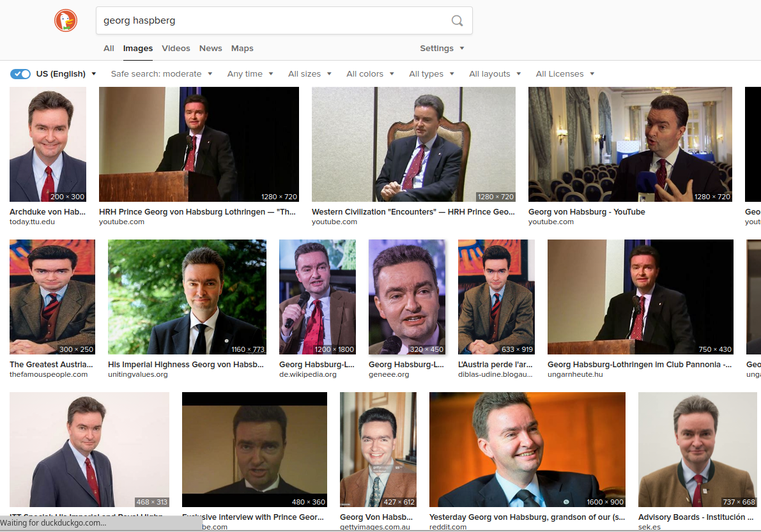This screenshot has width=761, height=532.
Task: Open the All Licenses filter dropdown
Action: [x=565, y=73]
